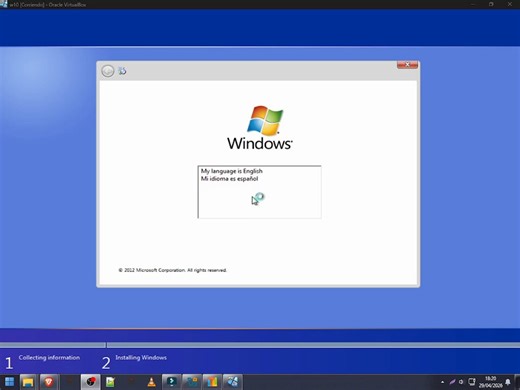Viewport: 520px width, 390px height.
Task: Click the VirtualBox window title text
Action: tap(48, 5)
